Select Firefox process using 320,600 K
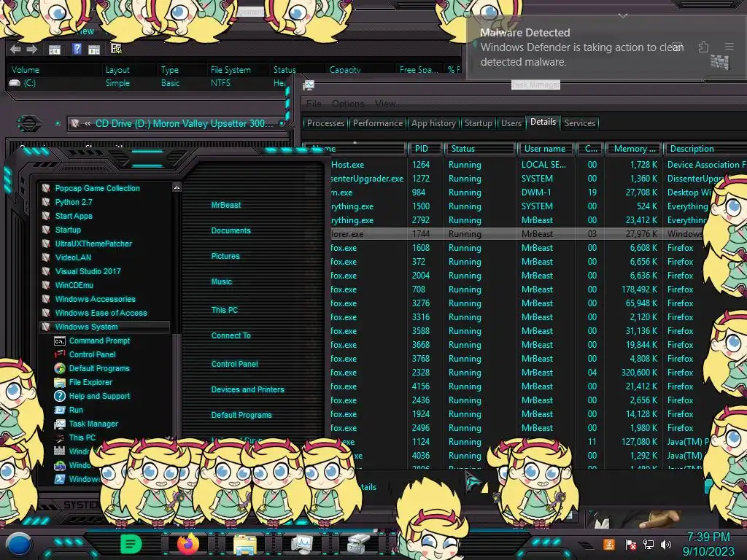The height and width of the screenshot is (560, 747). coord(517,373)
